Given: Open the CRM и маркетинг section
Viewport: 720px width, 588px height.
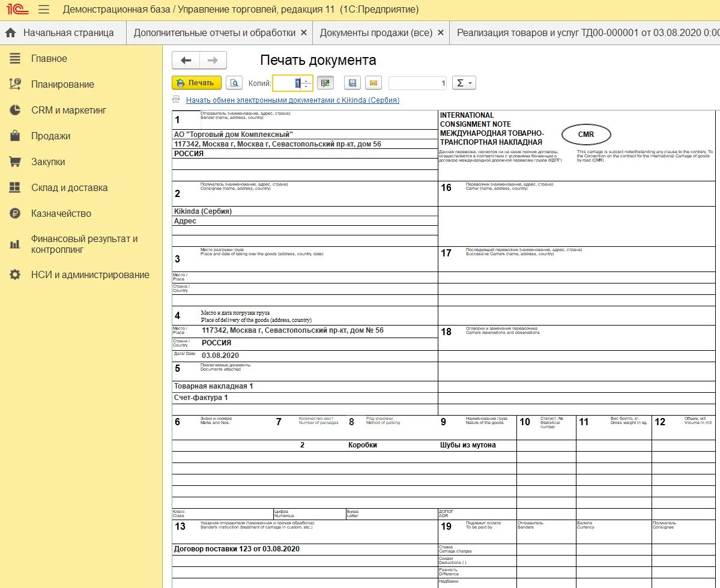Looking at the screenshot, I should [68, 110].
